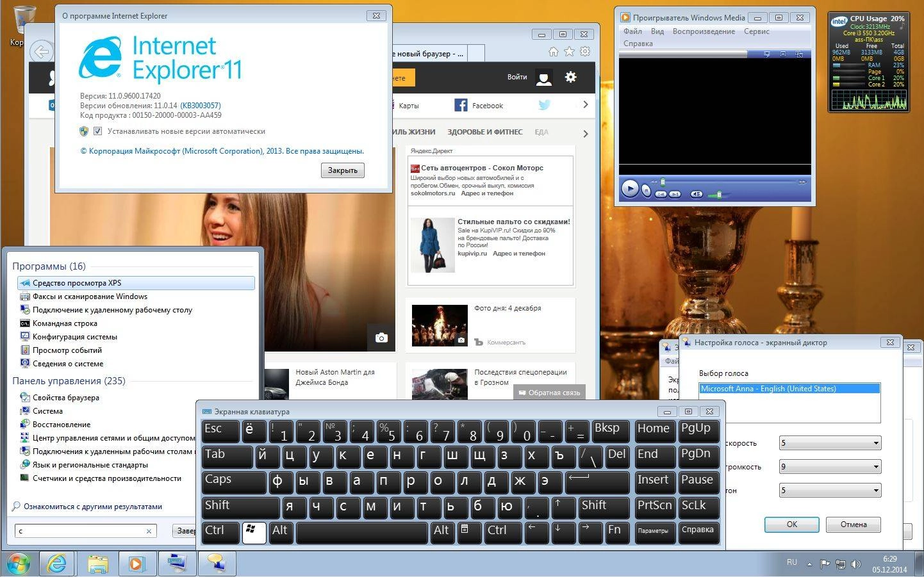Open Воспроизведение menu in Media Player
The width and height of the screenshot is (924, 577).
(704, 31)
